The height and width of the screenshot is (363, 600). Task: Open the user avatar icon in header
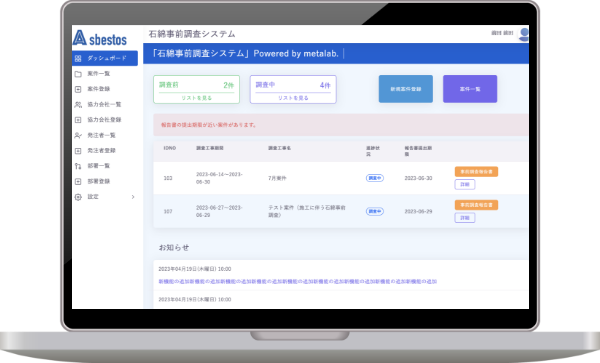[x=523, y=34]
